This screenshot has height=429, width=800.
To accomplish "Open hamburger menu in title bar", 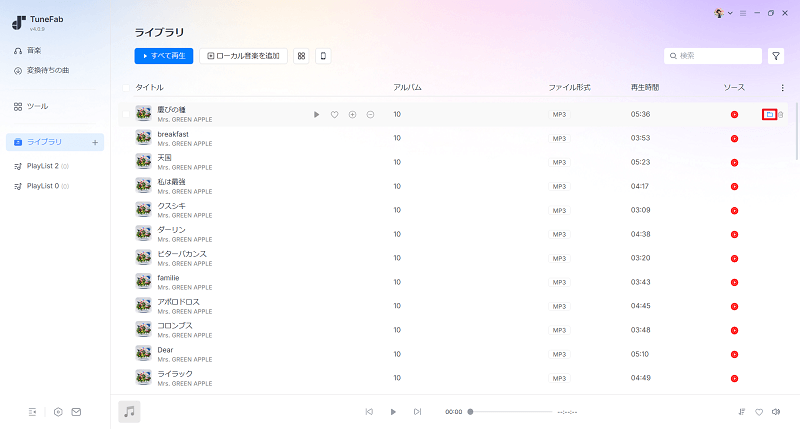I will pos(743,13).
